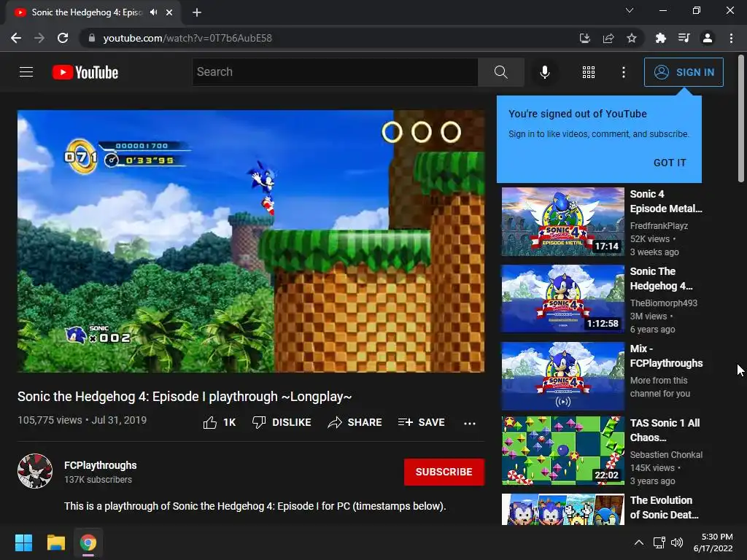Open the YouTube apps grid icon
Image resolution: width=747 pixels, height=560 pixels.
pos(589,72)
